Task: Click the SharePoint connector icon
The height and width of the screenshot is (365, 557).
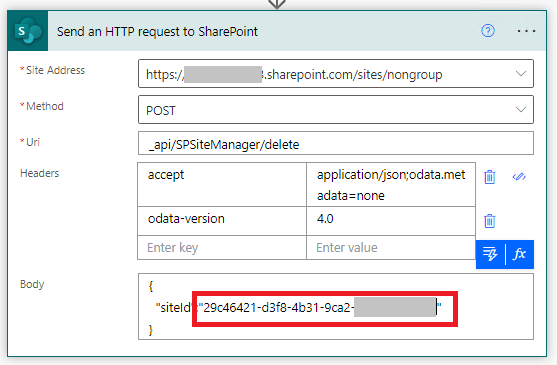Action: click(28, 31)
